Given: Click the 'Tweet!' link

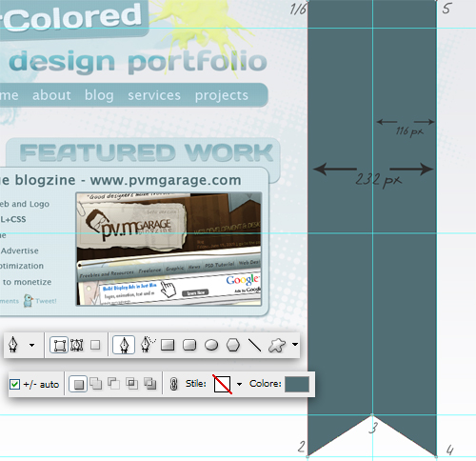Looking at the screenshot, I should 46,301.
